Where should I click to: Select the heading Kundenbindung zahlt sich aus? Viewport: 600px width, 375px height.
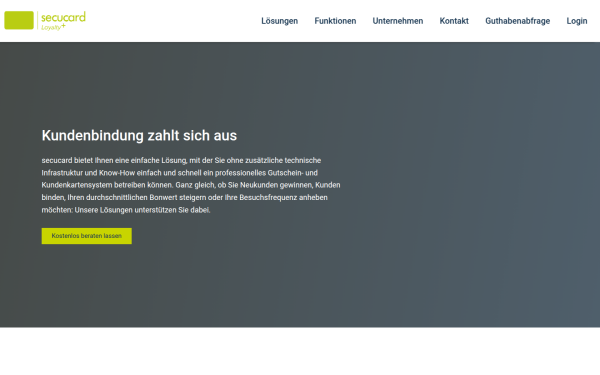(x=139, y=135)
